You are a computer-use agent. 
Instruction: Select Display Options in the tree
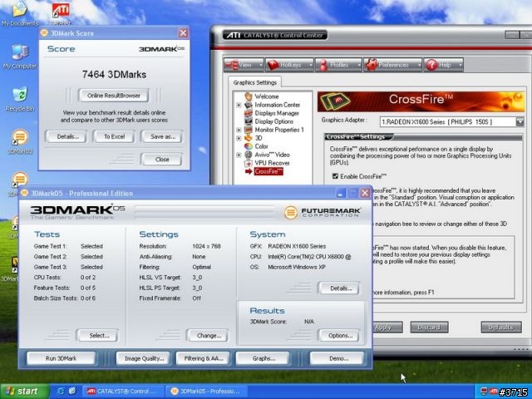pyautogui.click(x=273, y=121)
